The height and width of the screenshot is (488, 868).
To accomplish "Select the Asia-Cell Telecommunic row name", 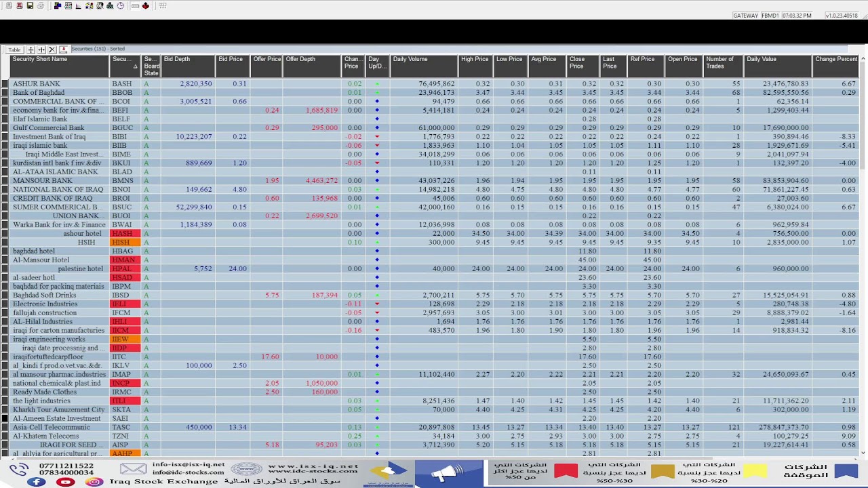I will [52, 428].
